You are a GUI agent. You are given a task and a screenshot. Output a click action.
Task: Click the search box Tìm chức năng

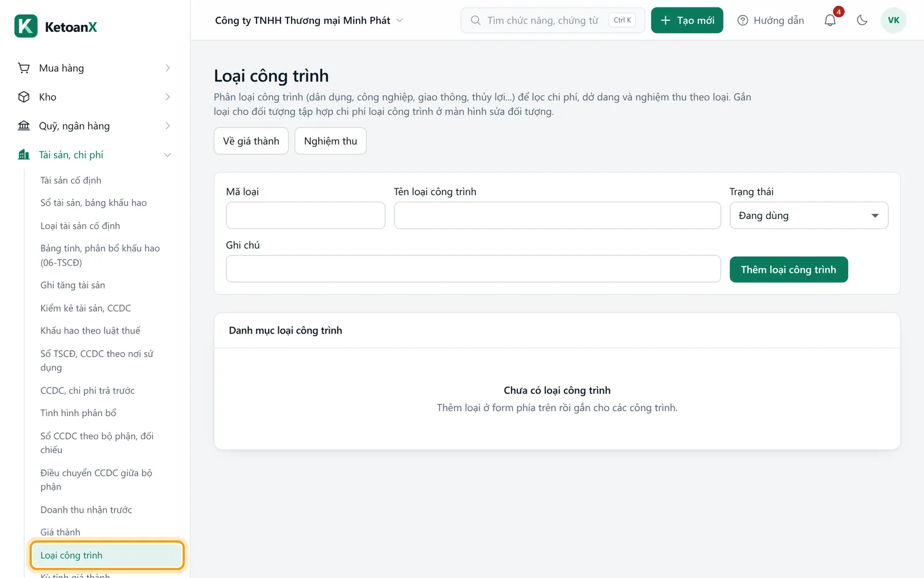pos(553,20)
